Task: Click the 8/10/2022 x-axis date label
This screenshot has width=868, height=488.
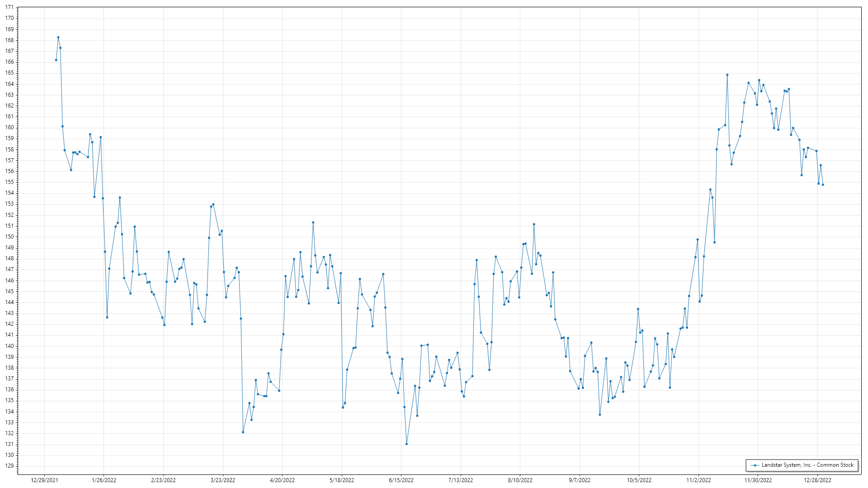Action: [520, 480]
